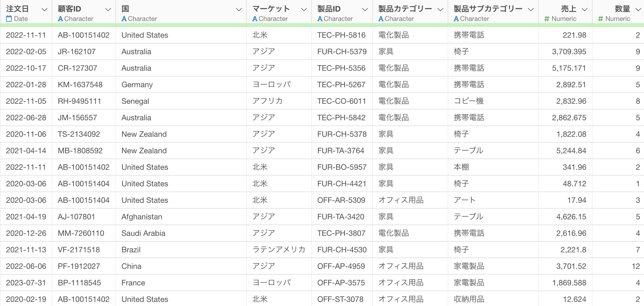The height and width of the screenshot is (306, 644).
Task: Click the Character type icon under 顧客ID
Action: pos(60,19)
